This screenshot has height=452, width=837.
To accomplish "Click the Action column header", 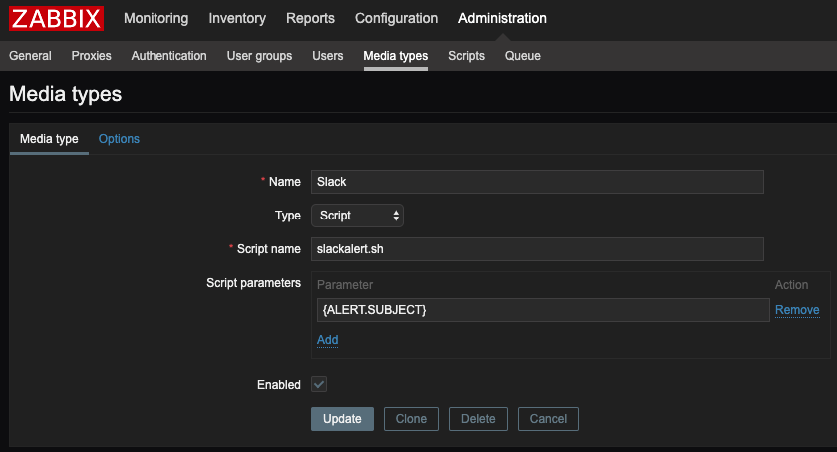I will click(x=791, y=285).
